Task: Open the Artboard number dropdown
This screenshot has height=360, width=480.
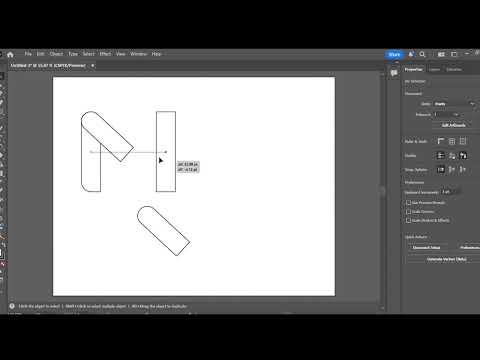Action: 447,114
